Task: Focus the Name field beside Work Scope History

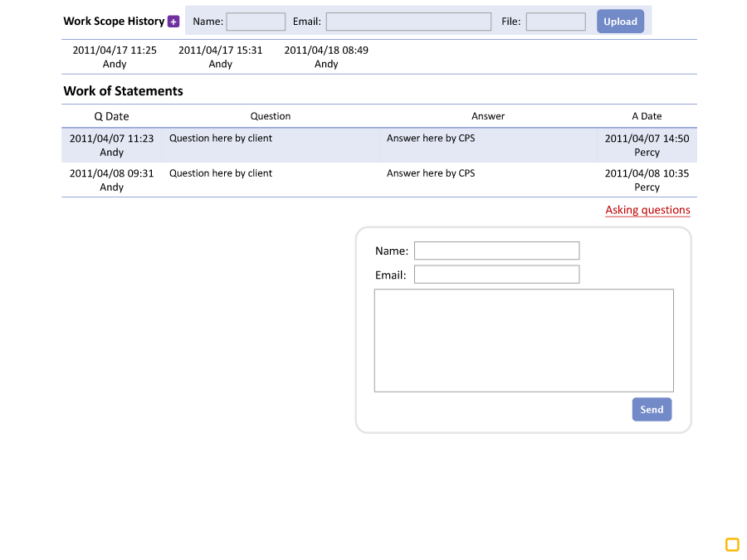Action: 256,22
